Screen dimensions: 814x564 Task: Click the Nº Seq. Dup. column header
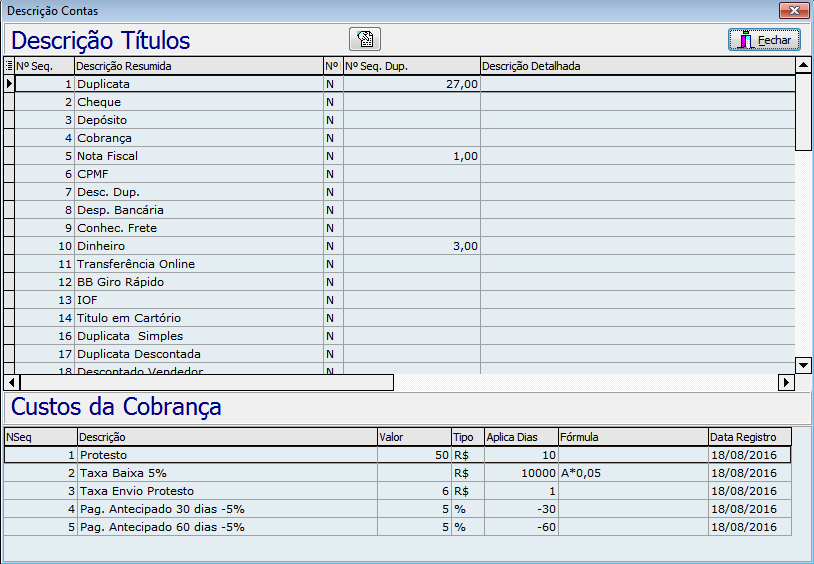[x=412, y=66]
